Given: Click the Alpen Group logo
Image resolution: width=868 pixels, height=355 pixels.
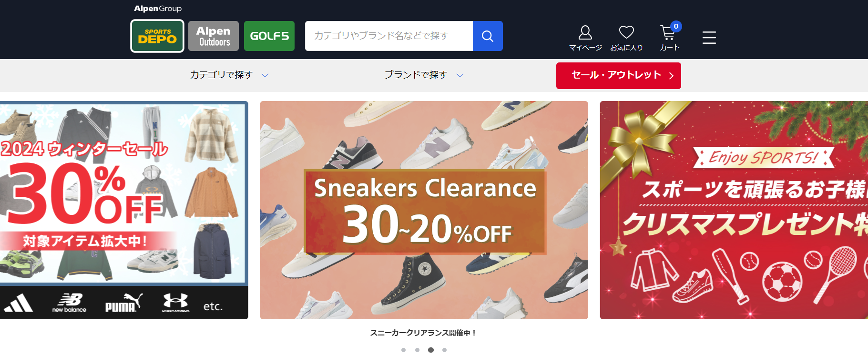Looking at the screenshot, I should click(x=158, y=9).
